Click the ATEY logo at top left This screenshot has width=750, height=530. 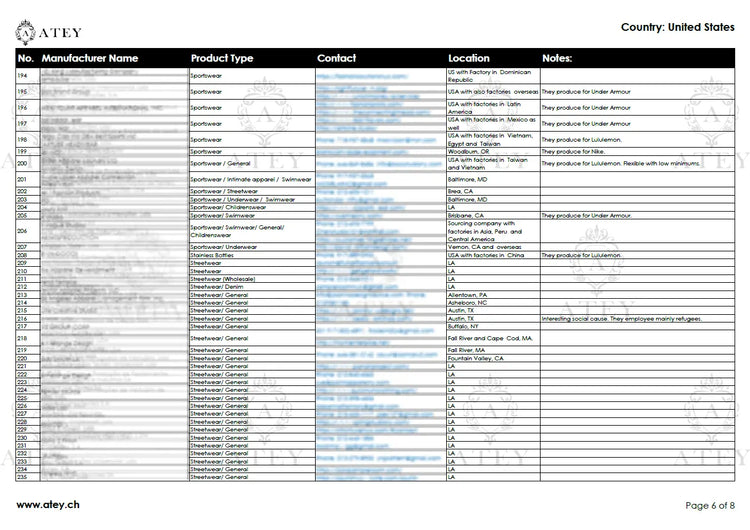click(48, 32)
